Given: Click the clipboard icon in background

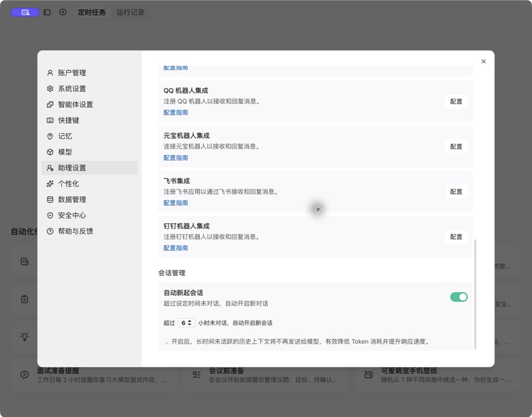Looking at the screenshot, I should pyautogui.click(x=25, y=299).
